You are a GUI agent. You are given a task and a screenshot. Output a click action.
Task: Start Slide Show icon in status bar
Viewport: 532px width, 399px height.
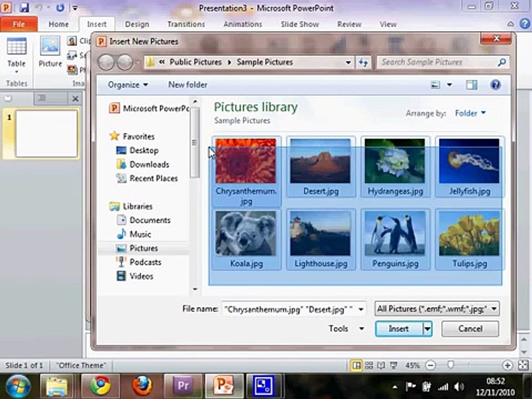[393, 365]
